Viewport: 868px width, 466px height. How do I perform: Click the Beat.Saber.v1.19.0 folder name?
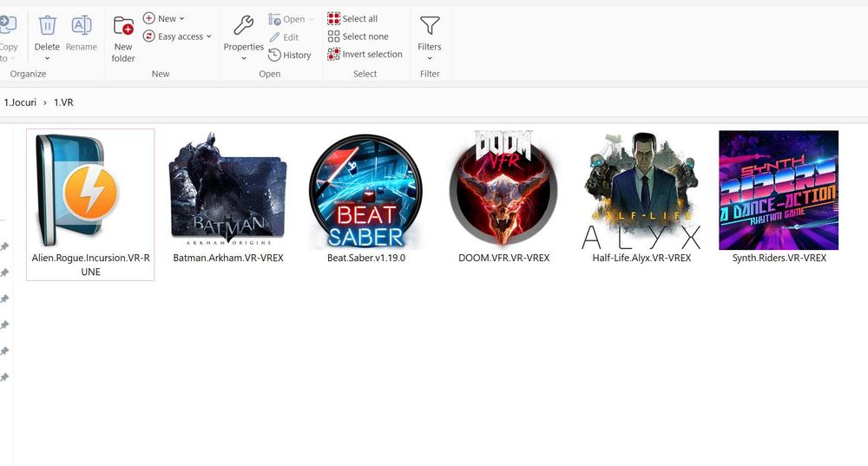point(366,258)
